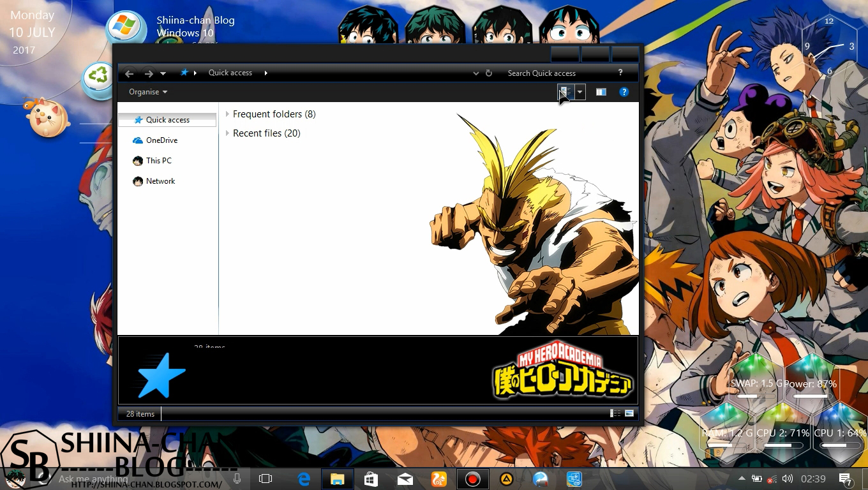The image size is (868, 490).
Task: Click the taskbar clock showing 02:39
Action: pos(813,479)
